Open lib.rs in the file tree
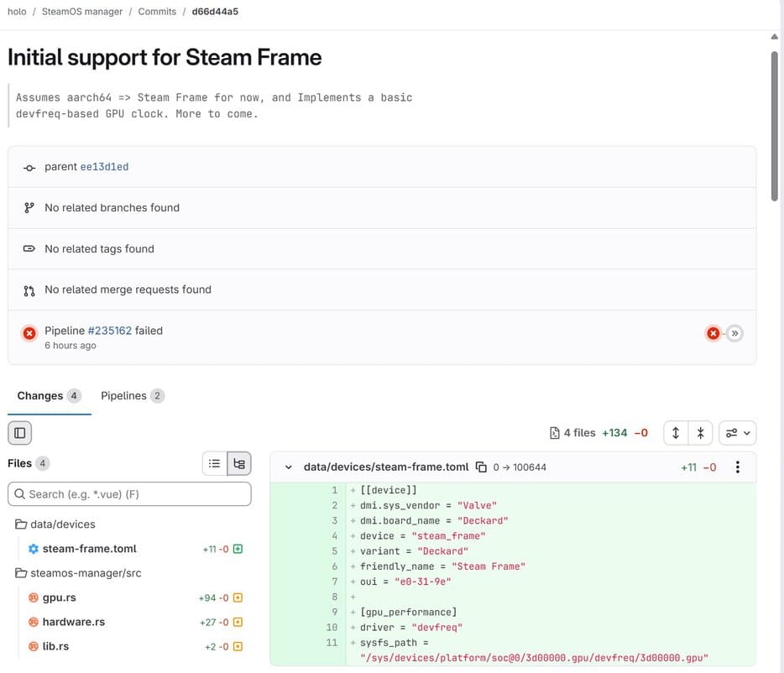Viewport: 784px width, 673px height. click(55, 646)
